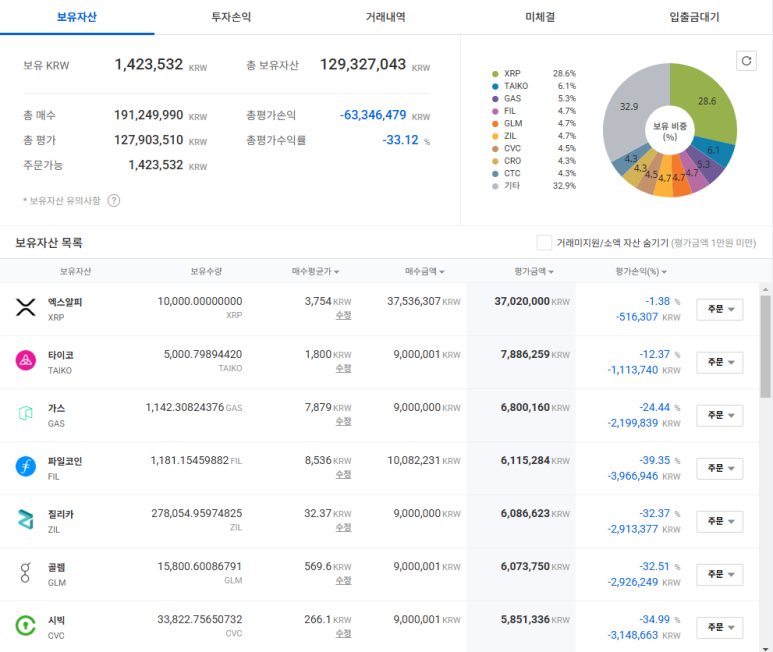Image resolution: width=773 pixels, height=652 pixels.
Task: Sort by the 평가금액 column header
Action: point(534,272)
